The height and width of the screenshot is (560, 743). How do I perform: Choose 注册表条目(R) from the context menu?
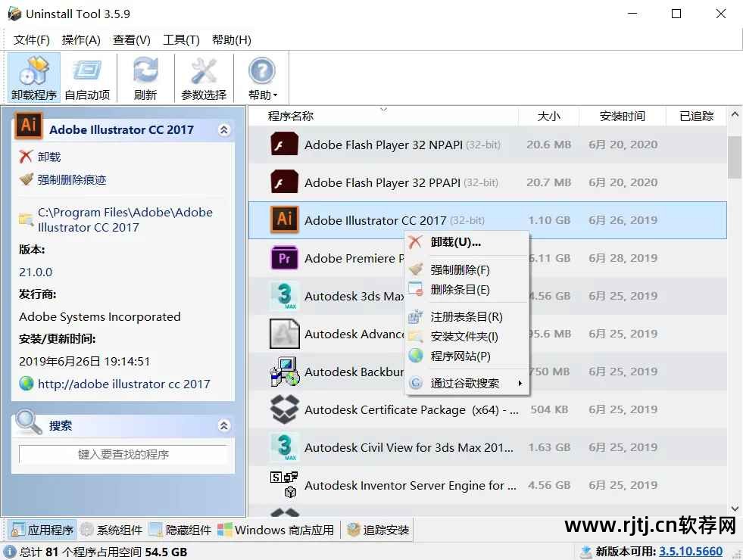[x=467, y=316]
